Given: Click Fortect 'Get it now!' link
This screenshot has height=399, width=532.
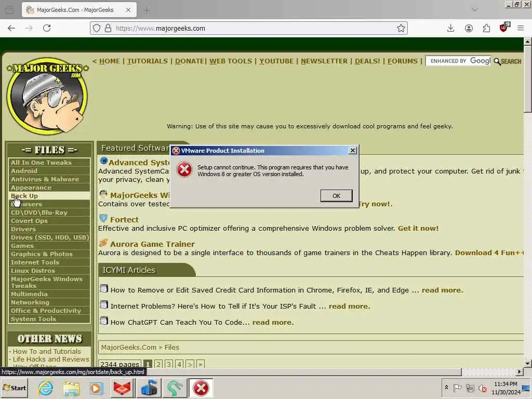Looking at the screenshot, I should [x=418, y=229].
